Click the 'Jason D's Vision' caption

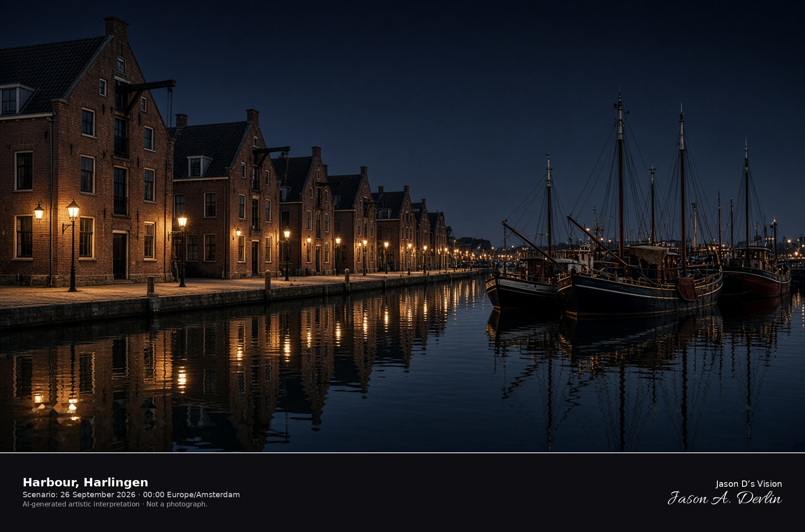tap(748, 484)
